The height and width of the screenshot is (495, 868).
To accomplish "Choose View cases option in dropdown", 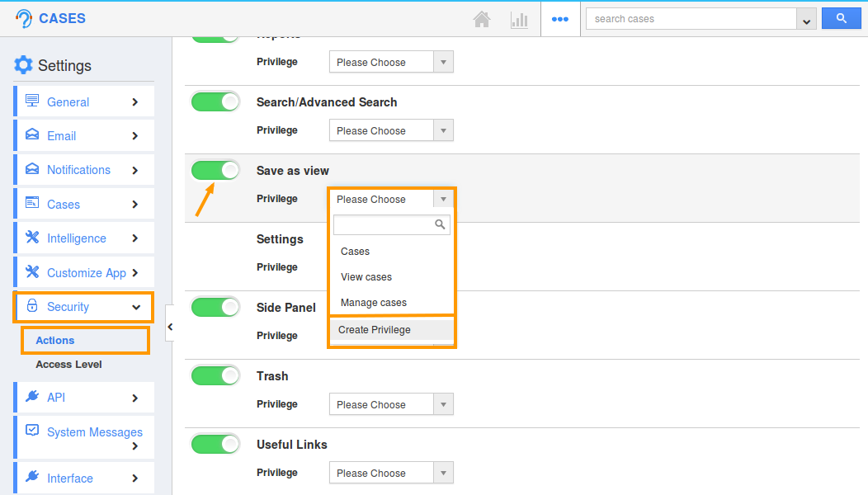I will [366, 277].
